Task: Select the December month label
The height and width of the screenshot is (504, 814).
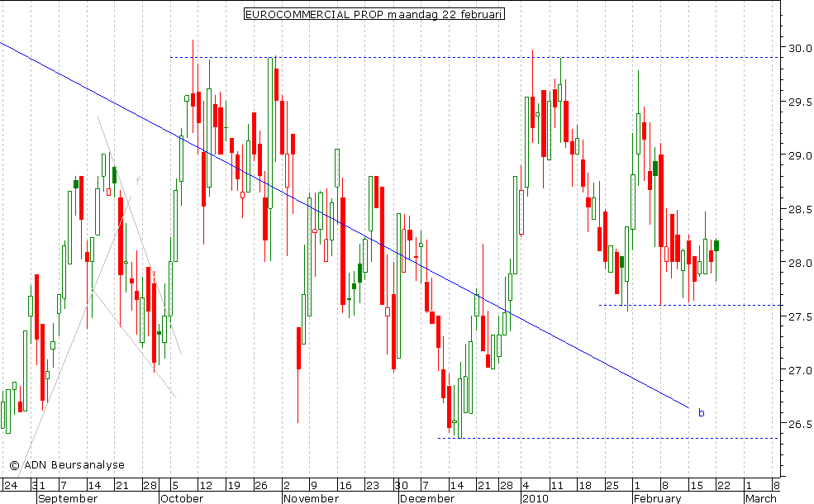Action: 427,498
